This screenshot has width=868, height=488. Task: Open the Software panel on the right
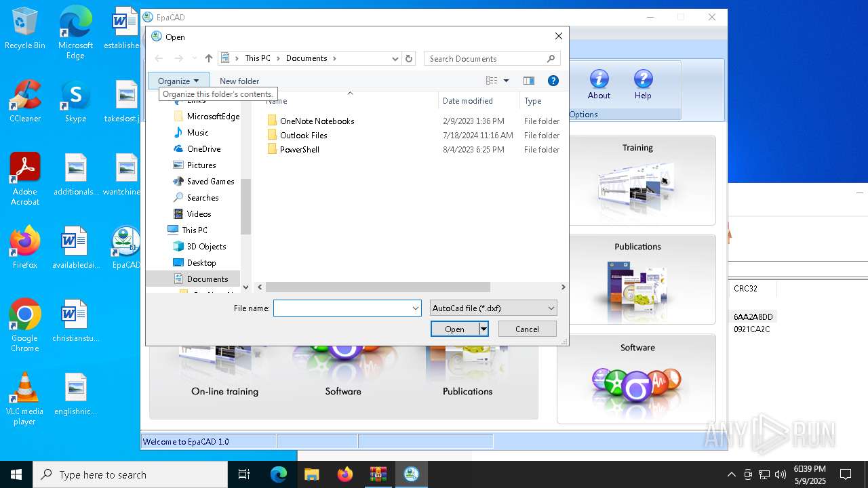(x=637, y=379)
